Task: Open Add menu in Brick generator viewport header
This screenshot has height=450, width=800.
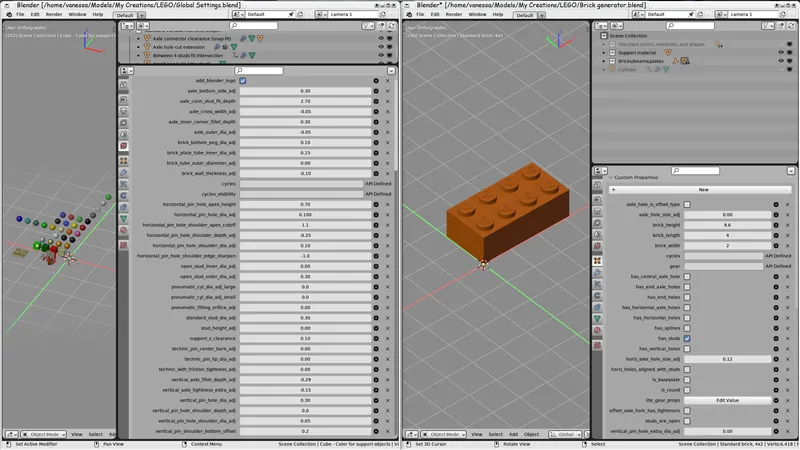Action: 513,434
